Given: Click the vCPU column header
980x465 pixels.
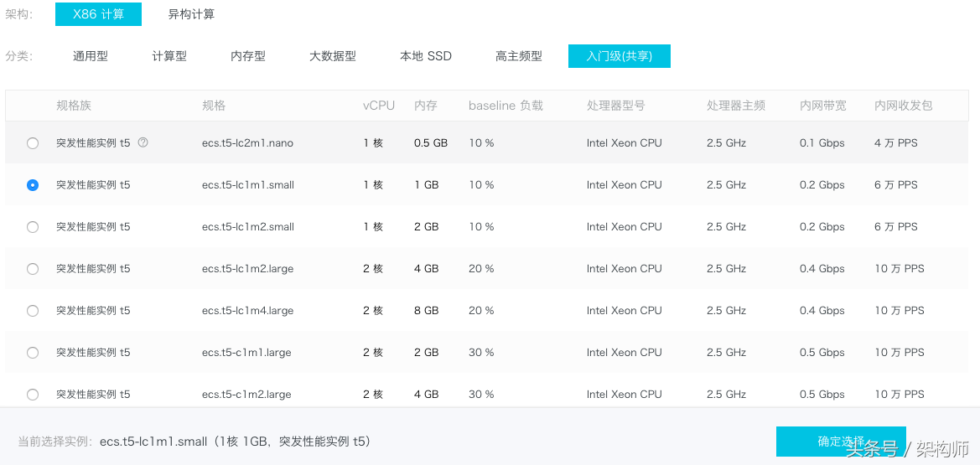Looking at the screenshot, I should tap(379, 106).
